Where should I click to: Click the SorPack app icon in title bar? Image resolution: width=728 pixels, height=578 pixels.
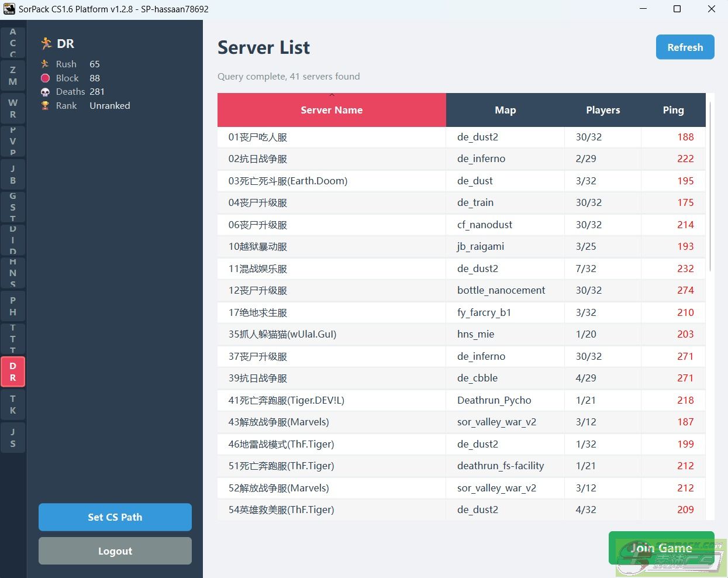pos(9,9)
